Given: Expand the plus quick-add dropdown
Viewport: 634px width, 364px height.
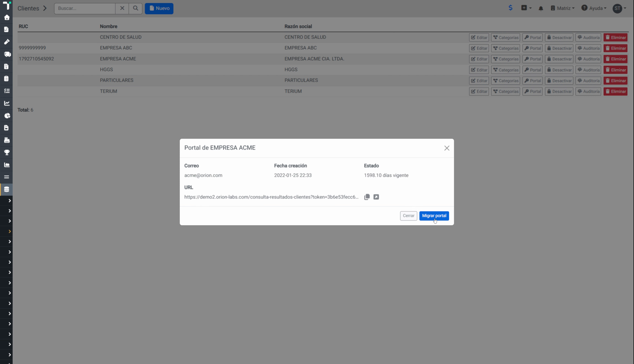Looking at the screenshot, I should click(526, 8).
